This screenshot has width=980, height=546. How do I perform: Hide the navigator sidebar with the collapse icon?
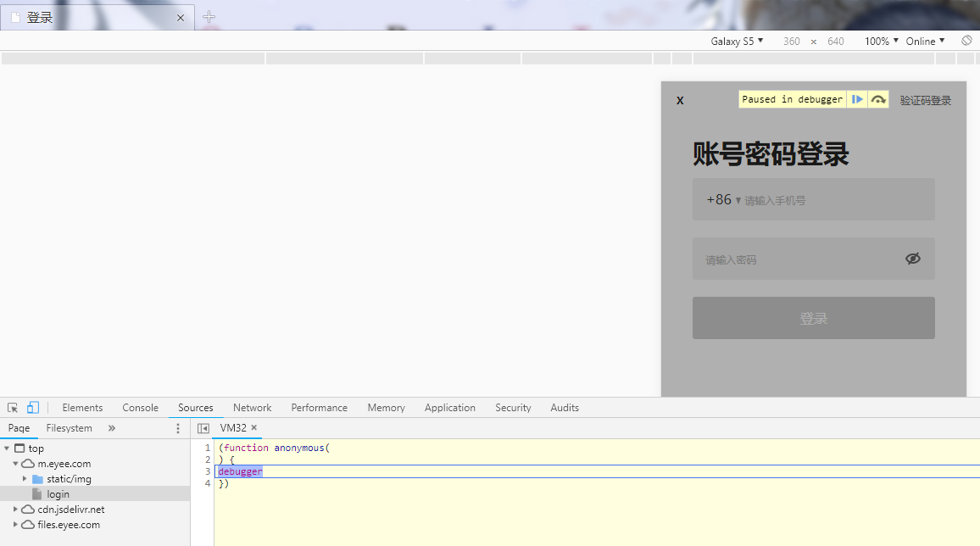(202, 428)
